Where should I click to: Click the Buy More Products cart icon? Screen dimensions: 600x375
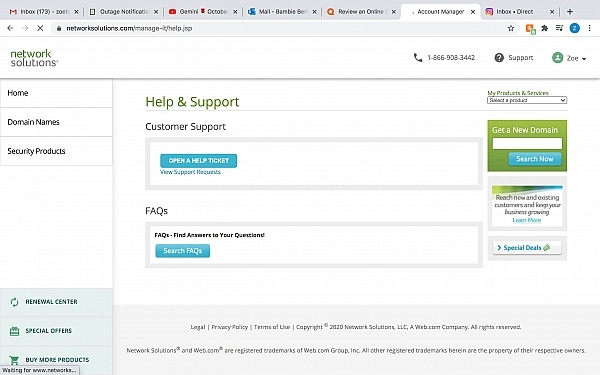(15, 360)
